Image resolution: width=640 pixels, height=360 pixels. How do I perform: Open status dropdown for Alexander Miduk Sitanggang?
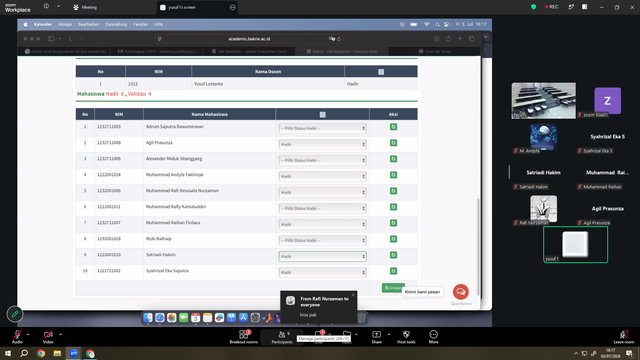(322, 160)
